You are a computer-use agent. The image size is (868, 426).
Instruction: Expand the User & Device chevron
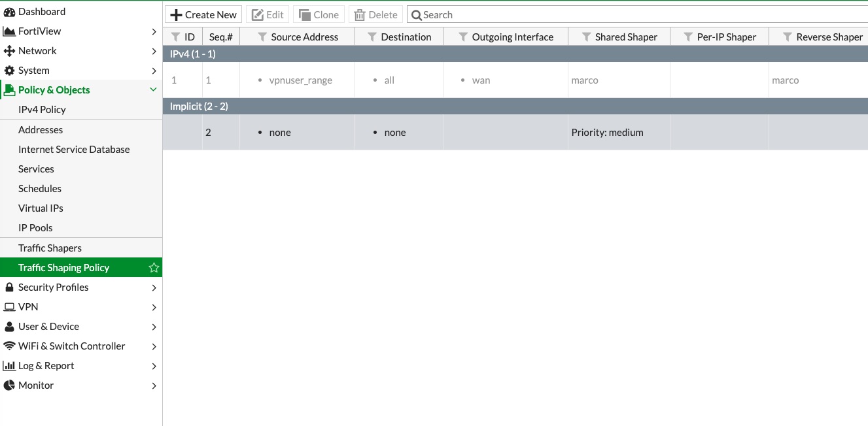point(154,327)
